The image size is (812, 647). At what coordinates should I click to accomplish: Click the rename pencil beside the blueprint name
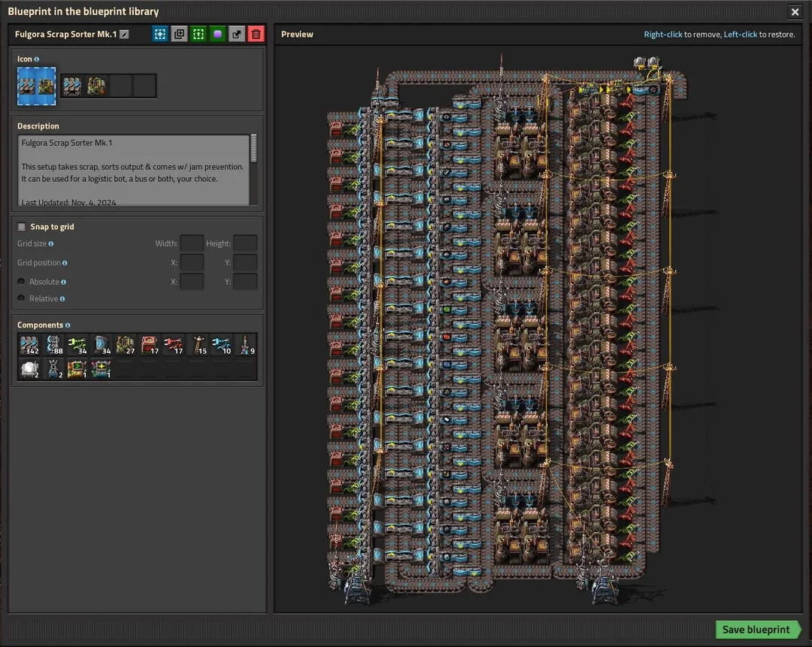coord(124,34)
